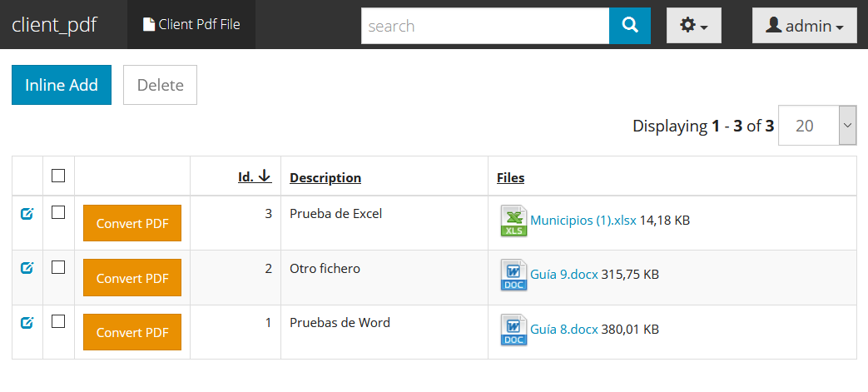Viewport: 868px width, 392px height.
Task: Open the Municipios (1).xlsx file link
Action: click(x=583, y=221)
